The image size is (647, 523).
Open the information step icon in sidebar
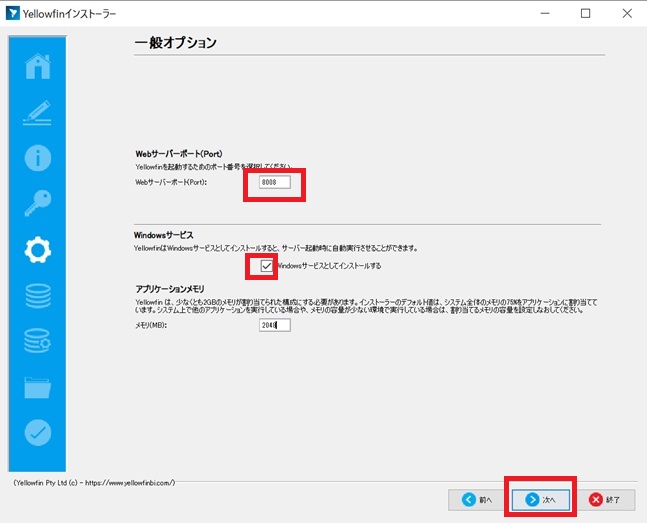38,158
